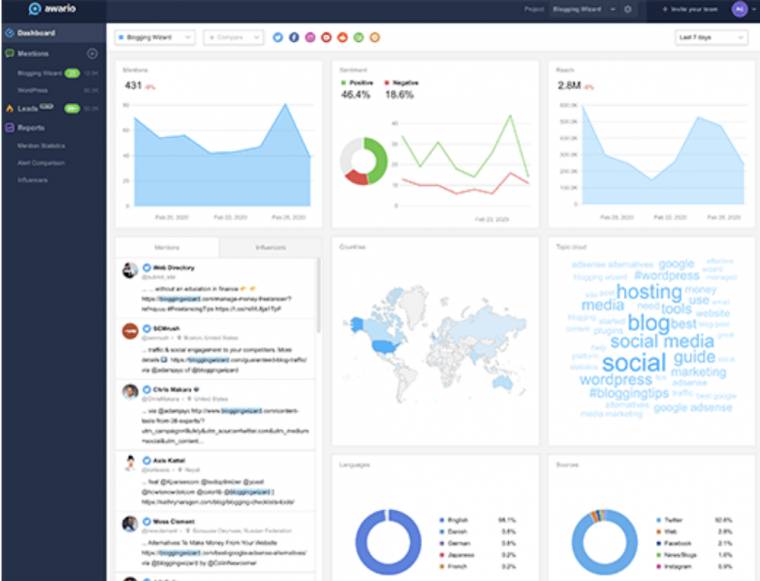Open the Asis Kattel mention

[x=216, y=481]
